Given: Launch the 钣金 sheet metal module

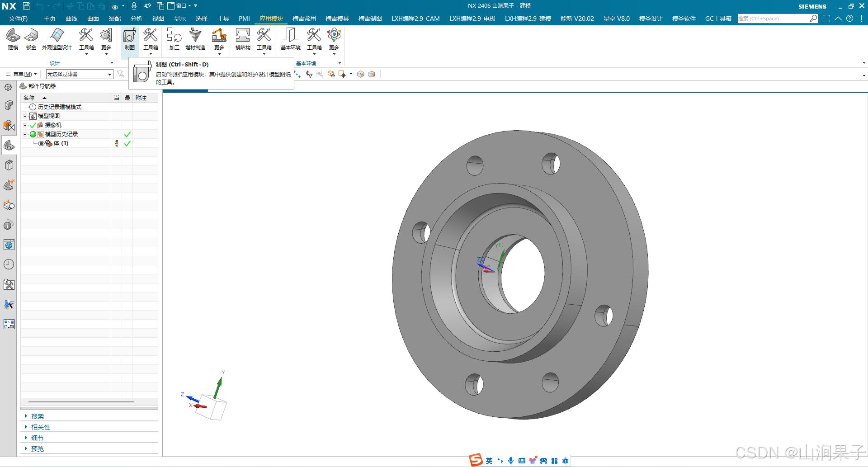Looking at the screenshot, I should (31, 39).
